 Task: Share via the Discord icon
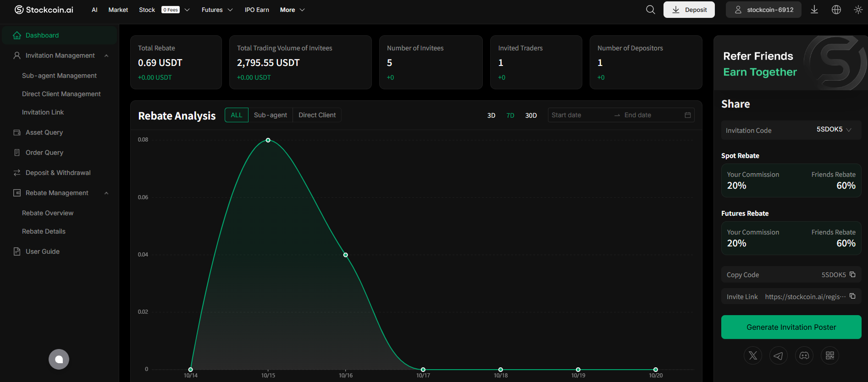click(x=804, y=355)
